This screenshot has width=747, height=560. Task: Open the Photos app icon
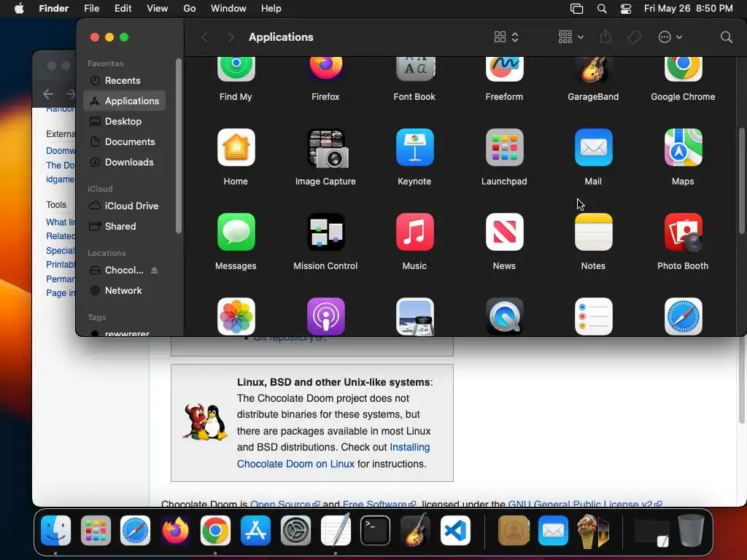click(236, 316)
